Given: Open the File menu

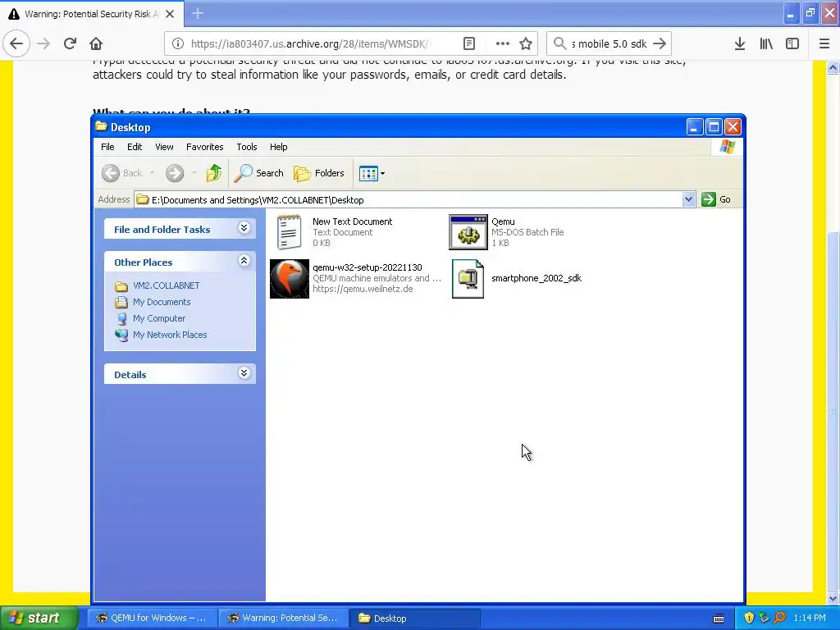Looking at the screenshot, I should [x=107, y=147].
